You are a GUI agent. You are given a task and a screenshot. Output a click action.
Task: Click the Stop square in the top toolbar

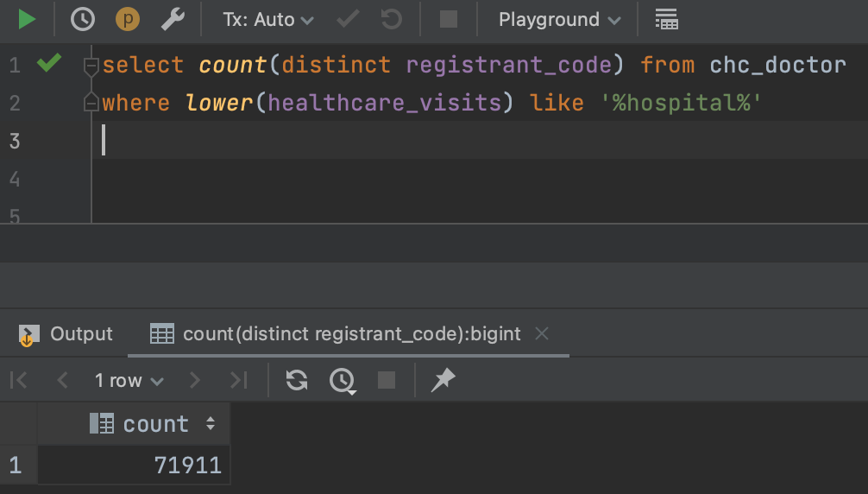pyautogui.click(x=449, y=19)
